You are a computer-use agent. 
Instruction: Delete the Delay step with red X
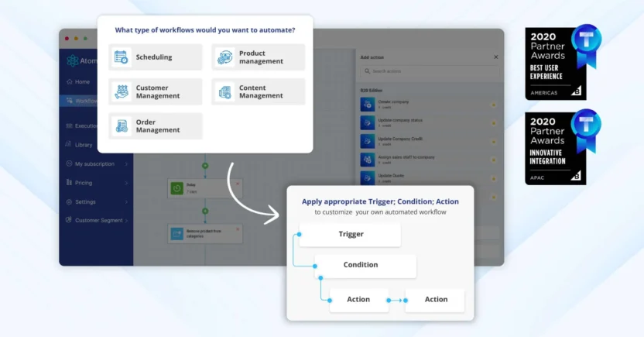click(238, 184)
